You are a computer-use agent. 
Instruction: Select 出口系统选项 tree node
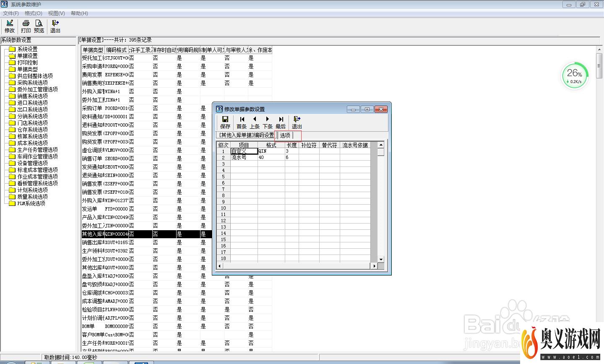[32, 109]
